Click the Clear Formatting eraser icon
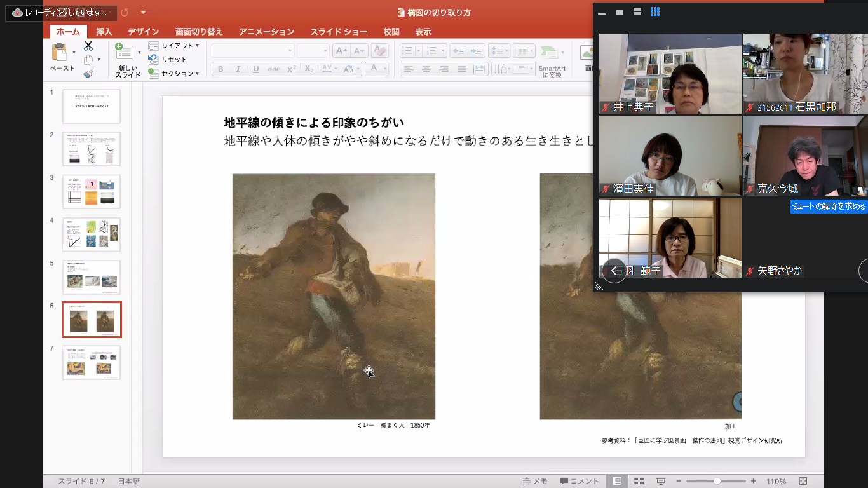 [x=380, y=51]
